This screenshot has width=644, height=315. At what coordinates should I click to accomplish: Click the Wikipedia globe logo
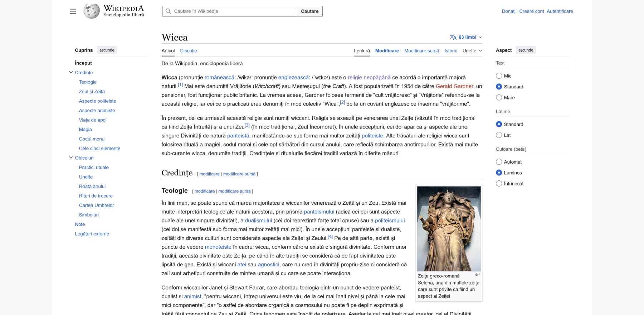[92, 11]
